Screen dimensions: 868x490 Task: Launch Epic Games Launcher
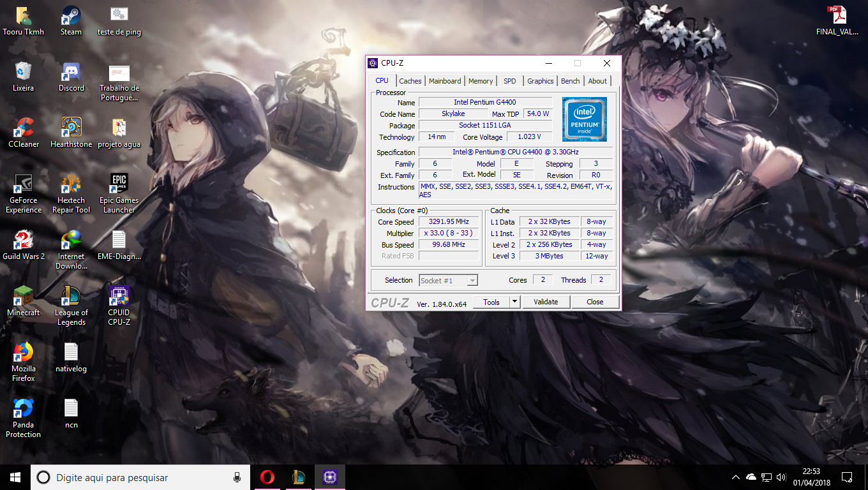click(x=119, y=193)
